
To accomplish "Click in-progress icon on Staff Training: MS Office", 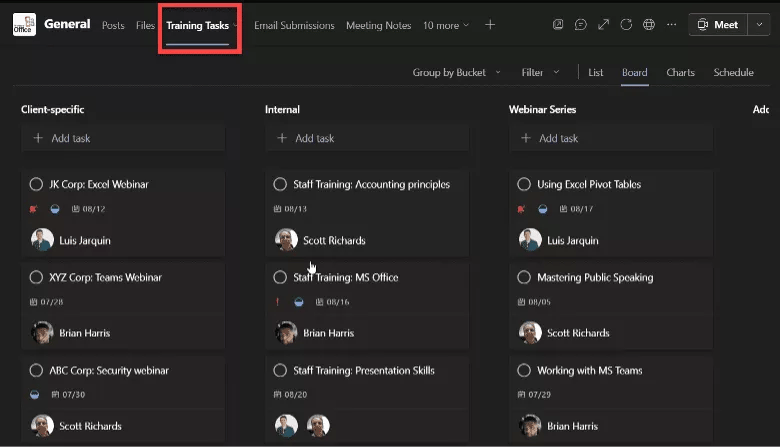I will coord(298,302).
